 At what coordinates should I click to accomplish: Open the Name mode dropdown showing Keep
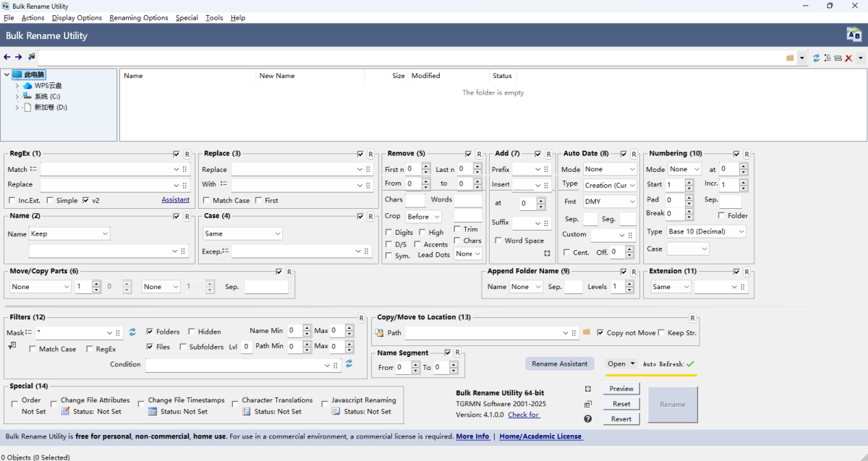[x=69, y=234]
